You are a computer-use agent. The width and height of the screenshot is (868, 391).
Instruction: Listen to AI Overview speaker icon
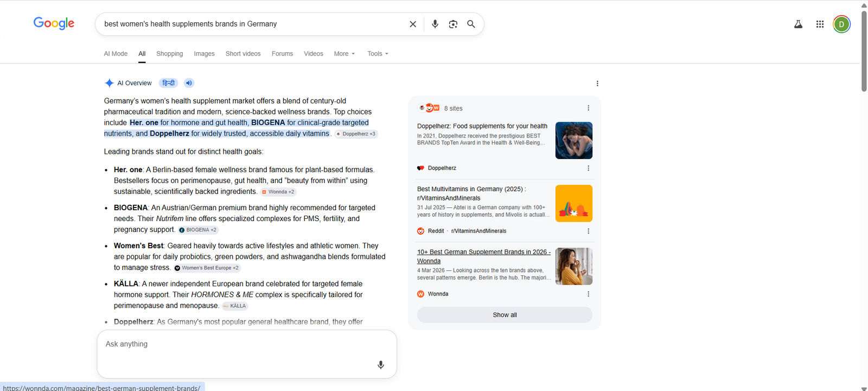point(189,83)
